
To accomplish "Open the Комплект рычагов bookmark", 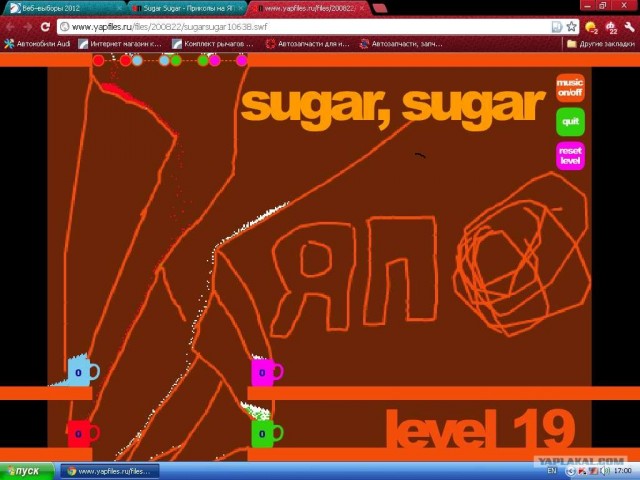I will click(x=213, y=44).
